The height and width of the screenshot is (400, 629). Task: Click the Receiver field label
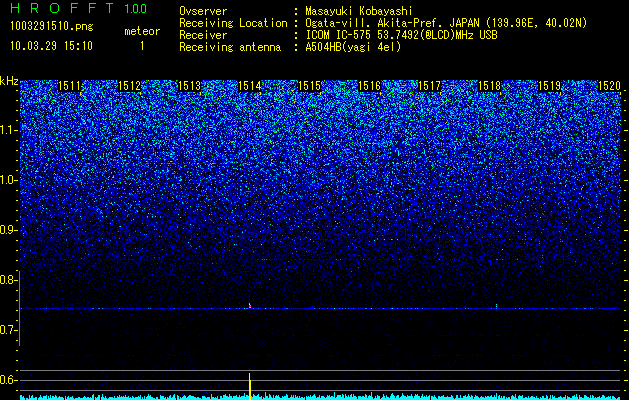pos(203,35)
